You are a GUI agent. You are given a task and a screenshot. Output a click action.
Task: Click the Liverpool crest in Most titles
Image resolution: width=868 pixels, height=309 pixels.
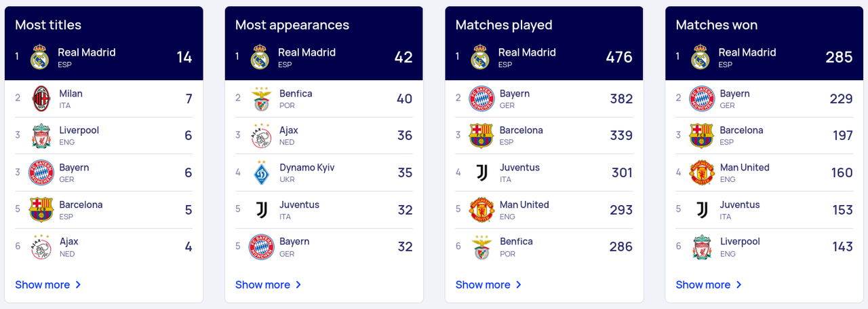coord(41,136)
